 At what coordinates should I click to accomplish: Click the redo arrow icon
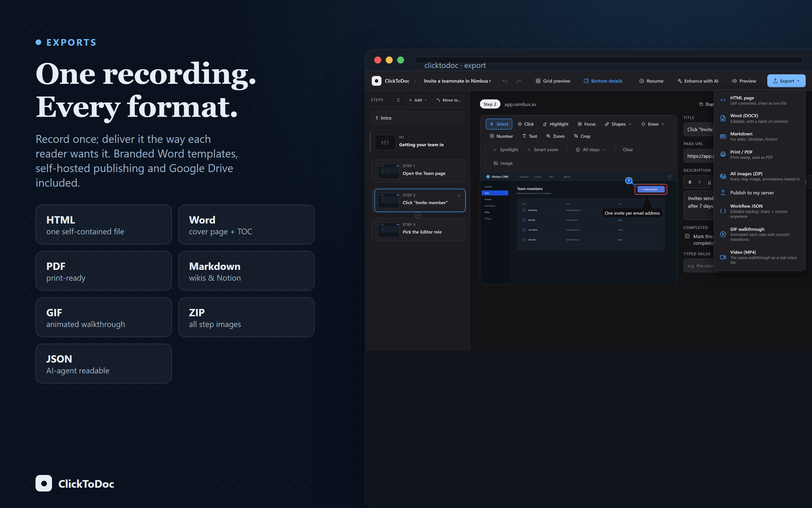[x=519, y=81]
